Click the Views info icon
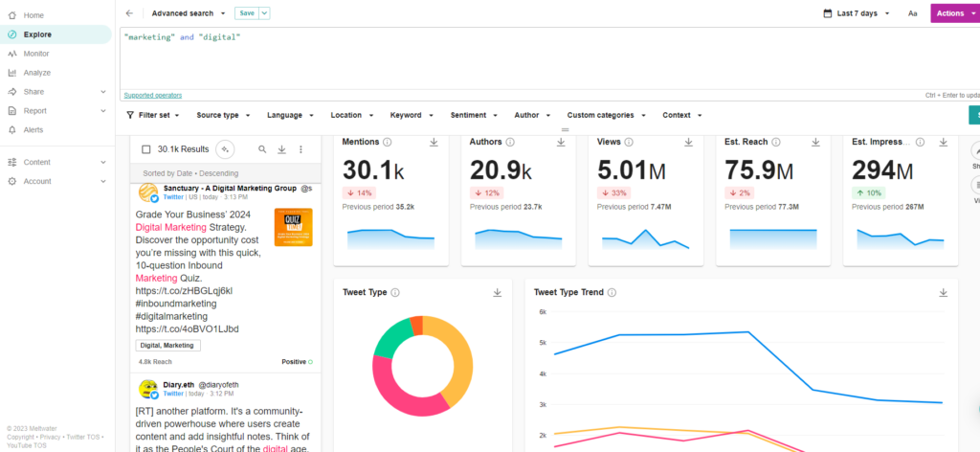 [629, 143]
